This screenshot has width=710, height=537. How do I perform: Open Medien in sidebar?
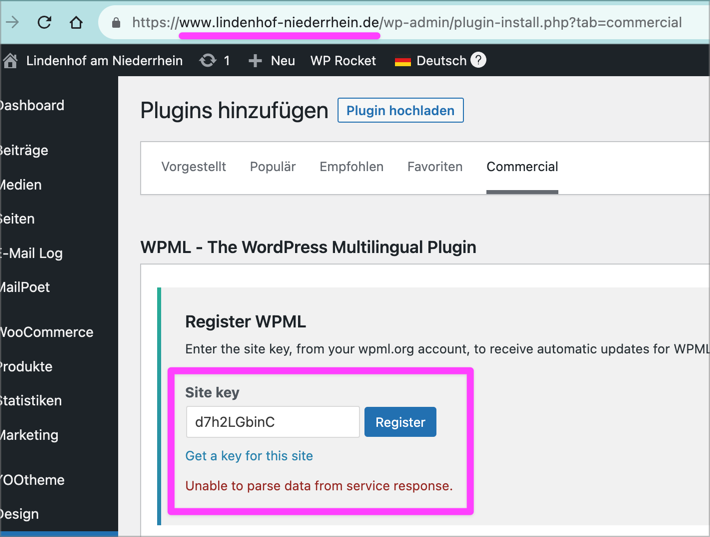click(21, 185)
